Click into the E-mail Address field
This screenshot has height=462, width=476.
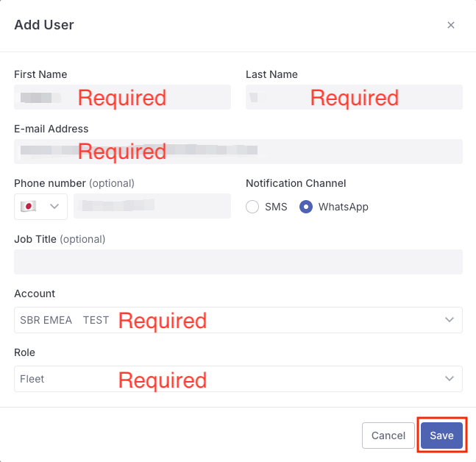[238, 152]
